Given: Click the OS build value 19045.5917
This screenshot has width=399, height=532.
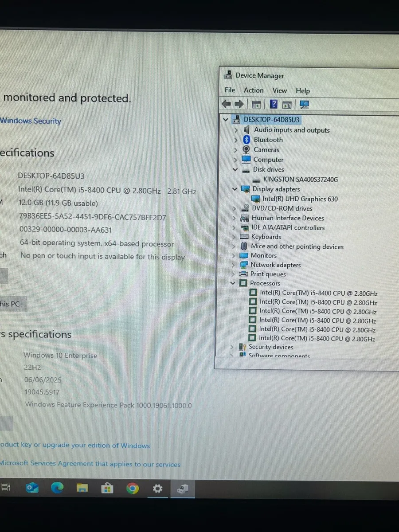Looking at the screenshot, I should [x=42, y=392].
